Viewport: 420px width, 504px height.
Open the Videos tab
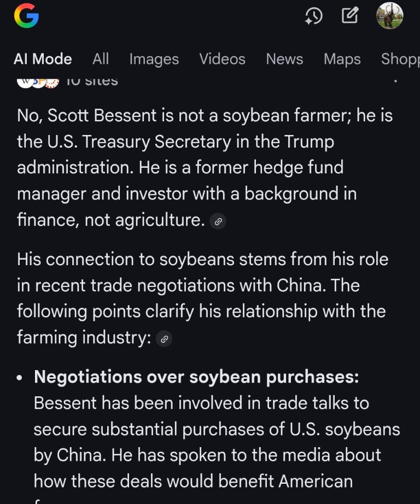point(222,59)
